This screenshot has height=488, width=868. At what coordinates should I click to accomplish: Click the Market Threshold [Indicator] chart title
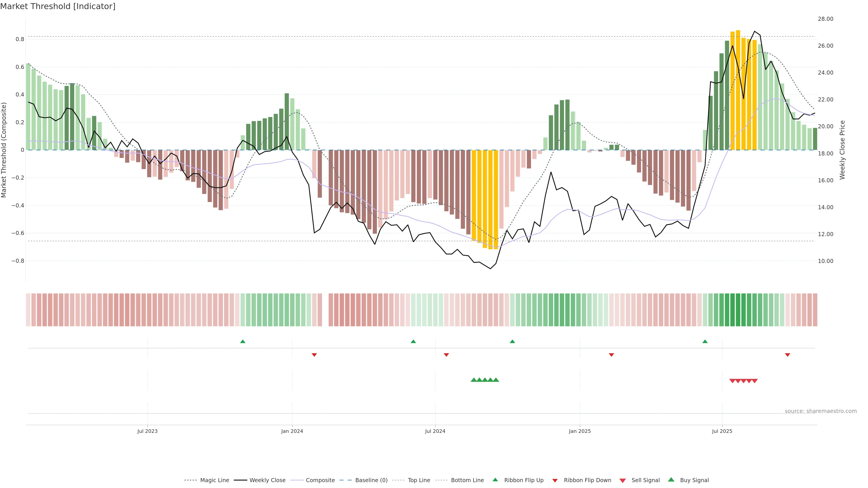point(58,6)
